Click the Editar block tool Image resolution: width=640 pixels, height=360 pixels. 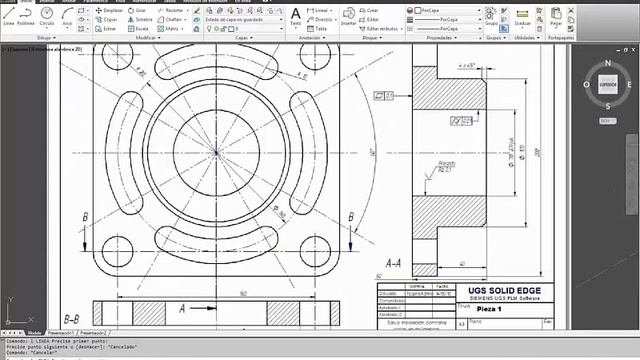(369, 20)
